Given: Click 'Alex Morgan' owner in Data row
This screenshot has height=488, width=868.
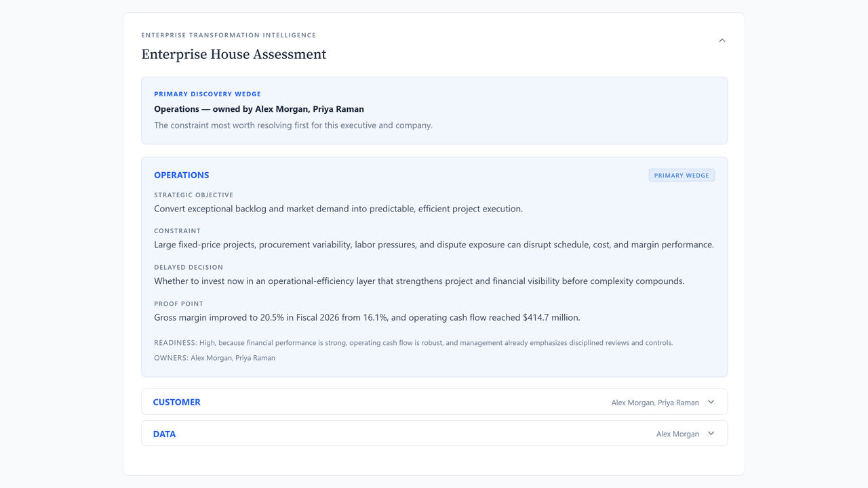Looking at the screenshot, I should point(677,434).
